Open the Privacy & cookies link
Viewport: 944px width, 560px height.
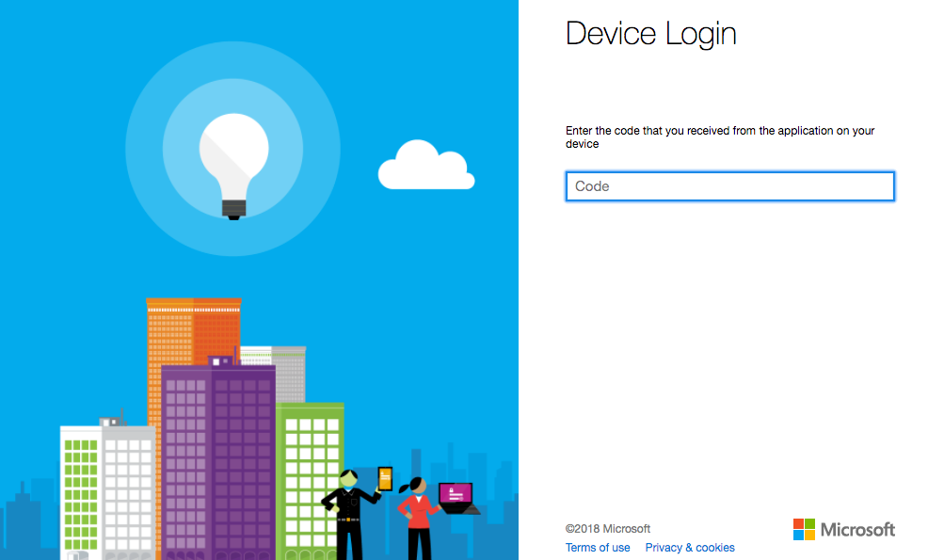(x=689, y=548)
